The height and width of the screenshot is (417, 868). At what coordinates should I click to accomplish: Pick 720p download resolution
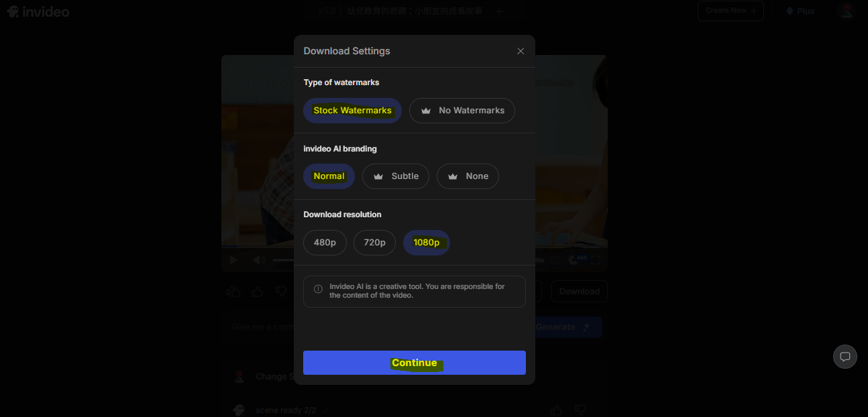(374, 243)
